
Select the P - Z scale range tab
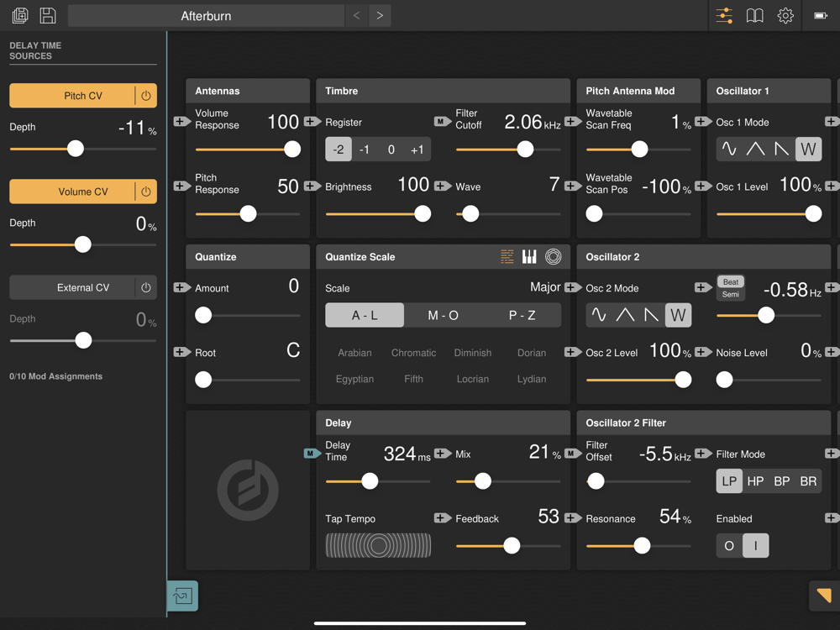coord(522,315)
